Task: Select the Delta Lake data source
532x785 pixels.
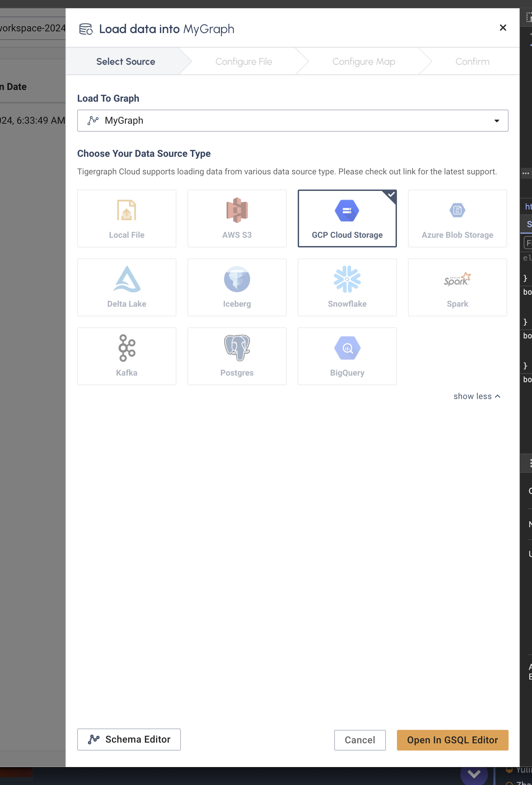Action: click(127, 287)
